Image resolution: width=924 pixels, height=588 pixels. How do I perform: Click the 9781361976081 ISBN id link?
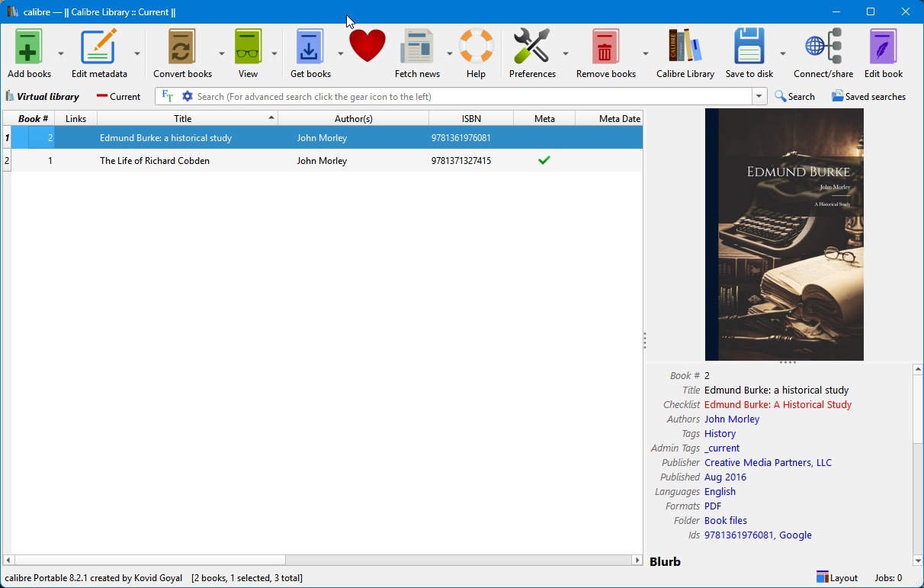[739, 535]
